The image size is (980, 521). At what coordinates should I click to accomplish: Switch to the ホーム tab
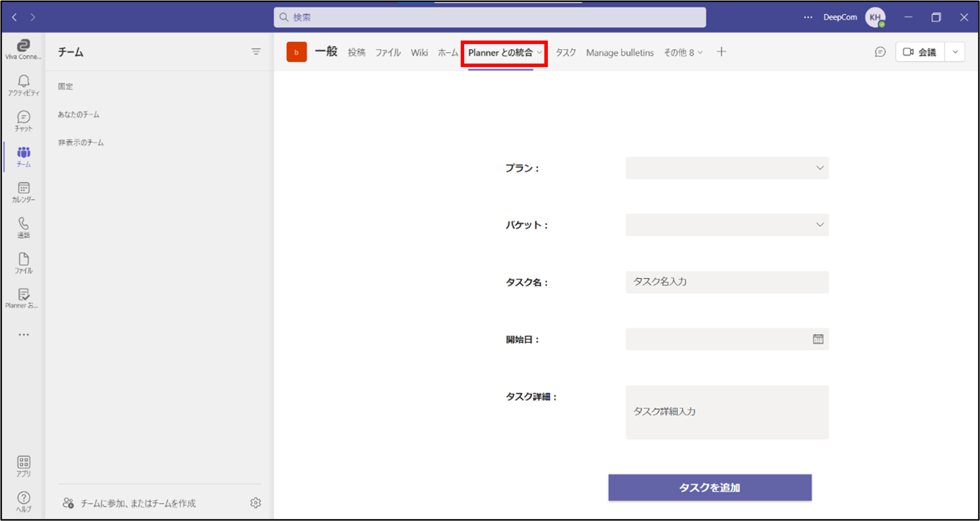pos(448,53)
